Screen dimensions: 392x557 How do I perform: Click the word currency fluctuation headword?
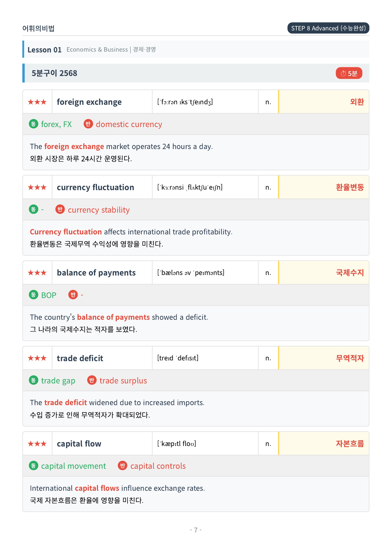(96, 187)
